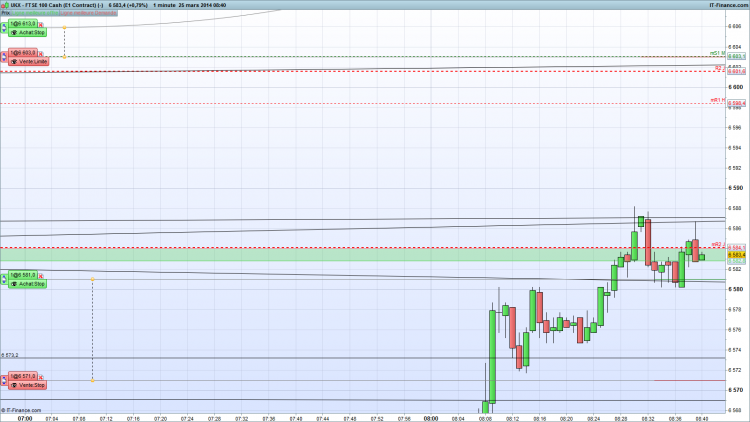Click the up/down arrows handle of the 6 613,0 order
Image resolution: width=750 pixels, height=422 pixels.
click(4, 28)
